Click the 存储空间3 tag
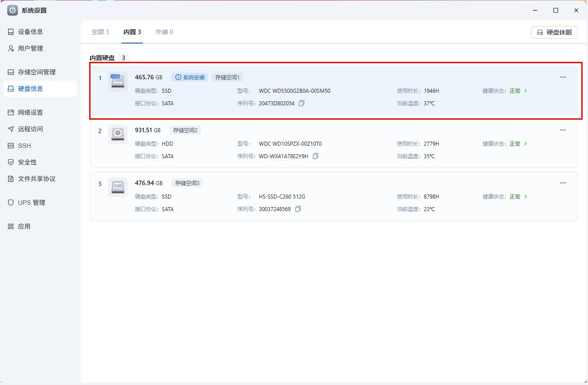 [x=187, y=183]
